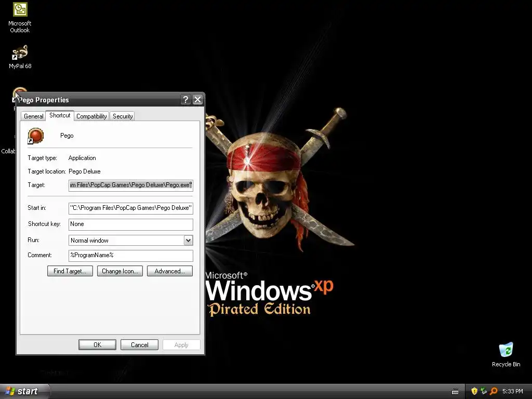Select the Recycle Bin desktop icon
The width and height of the screenshot is (532, 399).
(x=506, y=354)
